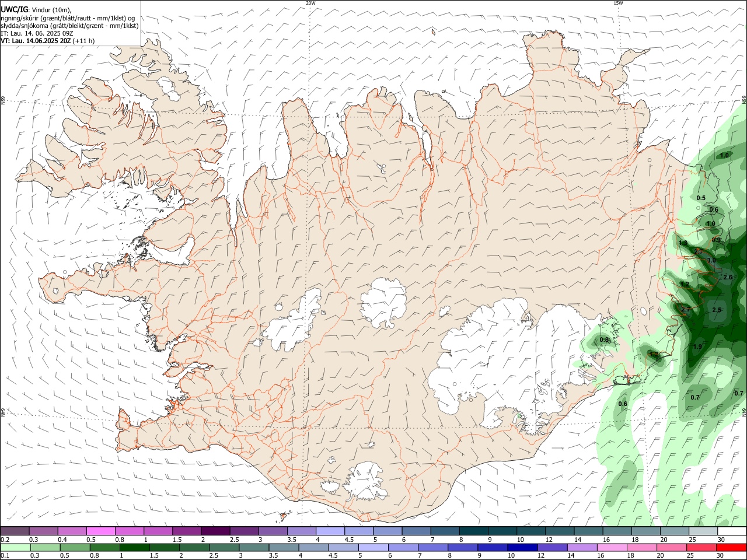Viewport: 747px width, 560px height.
Task: Click the pale grey snow-scale swatch after 25
Action: pyautogui.click(x=703, y=531)
